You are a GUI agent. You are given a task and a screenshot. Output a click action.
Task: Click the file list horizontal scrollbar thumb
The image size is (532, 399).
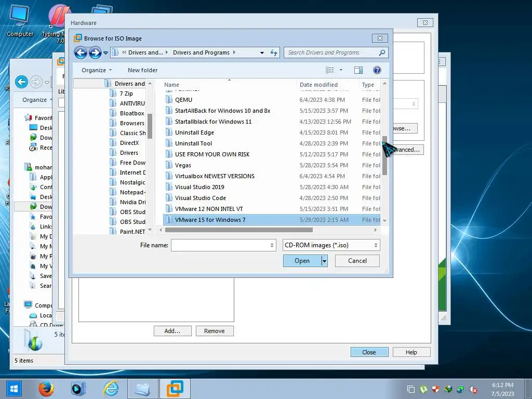[239, 230]
